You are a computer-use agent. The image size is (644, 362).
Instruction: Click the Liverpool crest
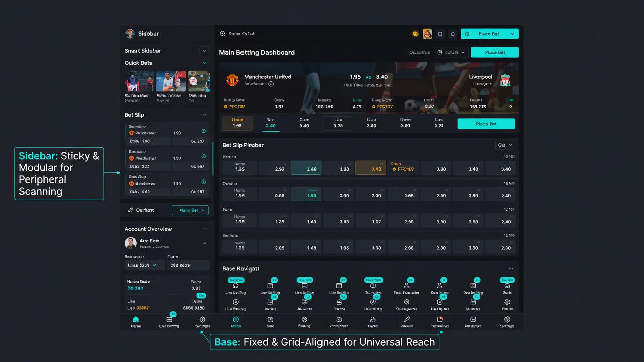coord(505,80)
